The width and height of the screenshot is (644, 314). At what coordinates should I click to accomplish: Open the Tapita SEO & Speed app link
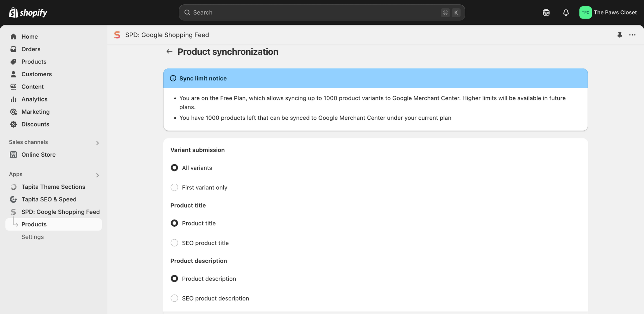(49, 199)
